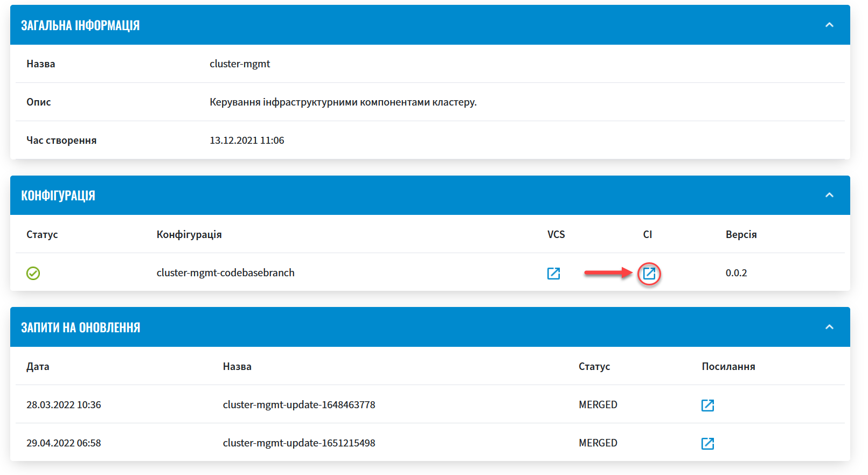Select version value 0.0.2

[x=737, y=273]
